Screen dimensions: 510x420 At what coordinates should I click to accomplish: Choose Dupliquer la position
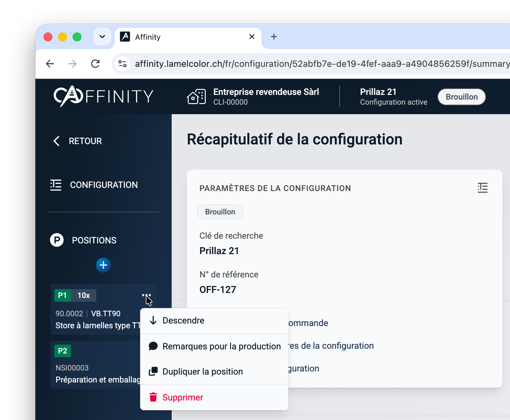[x=214, y=371]
